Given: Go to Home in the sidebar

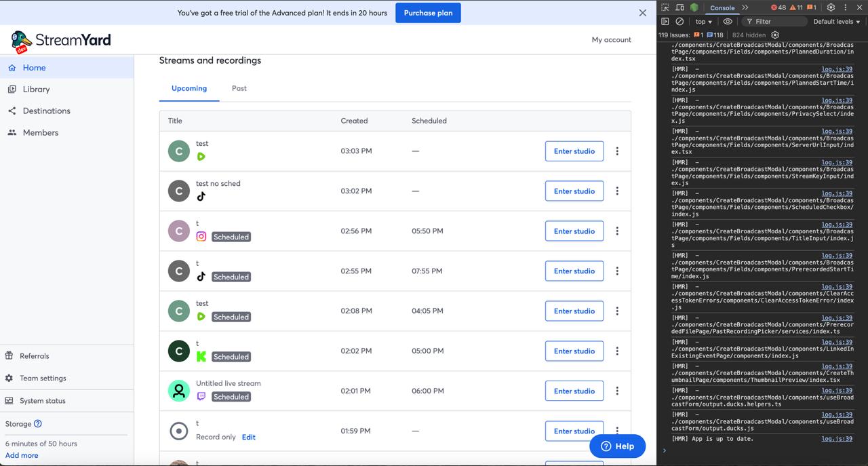Looking at the screenshot, I should pos(66,68).
